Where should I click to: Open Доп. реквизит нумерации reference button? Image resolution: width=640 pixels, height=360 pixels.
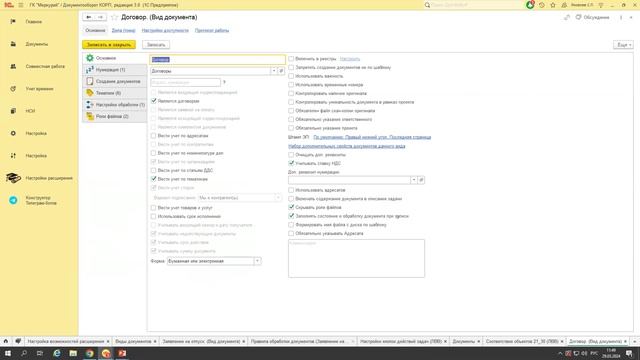click(421, 180)
